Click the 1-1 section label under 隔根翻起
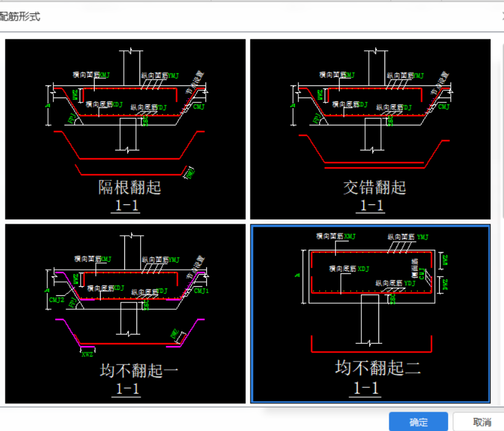The image size is (504, 431). pyautogui.click(x=127, y=205)
